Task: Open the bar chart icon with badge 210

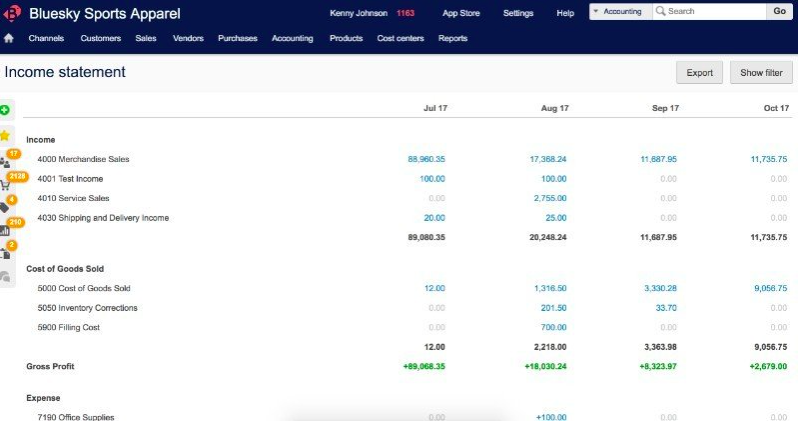Action: 5,230
